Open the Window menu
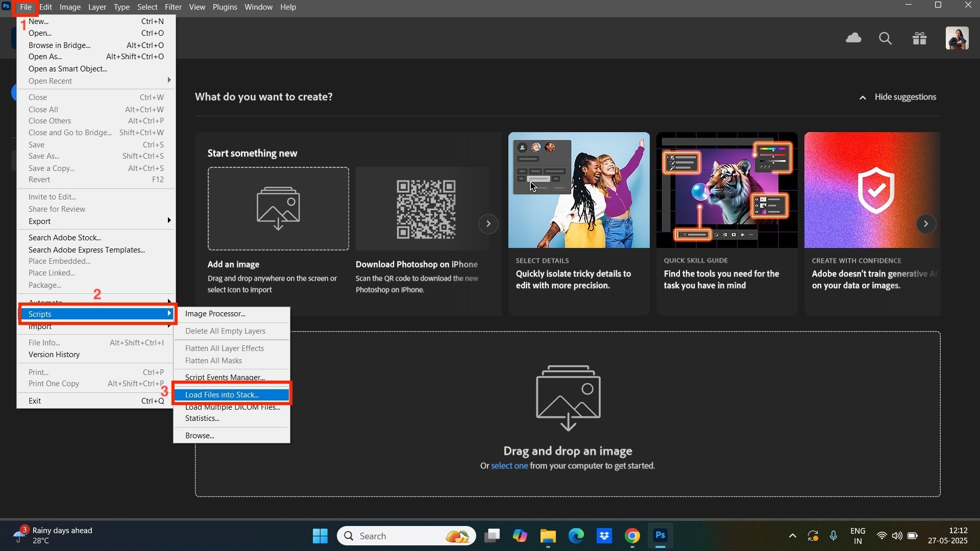This screenshot has height=551, width=980. coord(258,7)
